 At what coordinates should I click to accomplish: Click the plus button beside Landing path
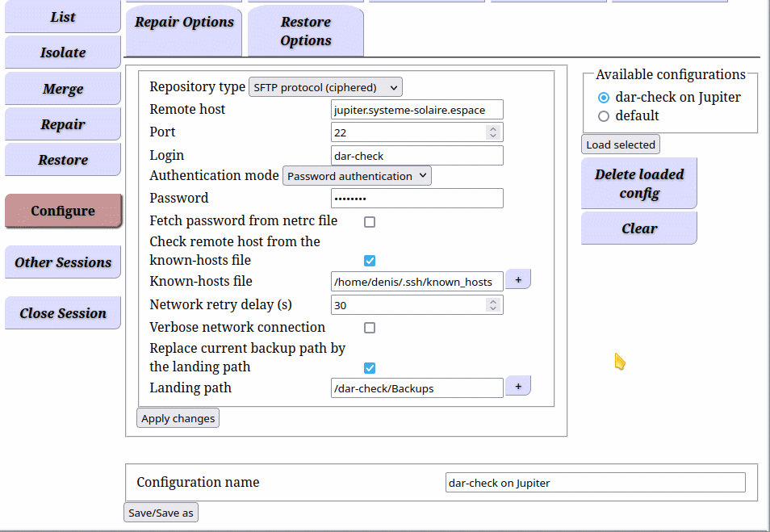pyautogui.click(x=518, y=387)
